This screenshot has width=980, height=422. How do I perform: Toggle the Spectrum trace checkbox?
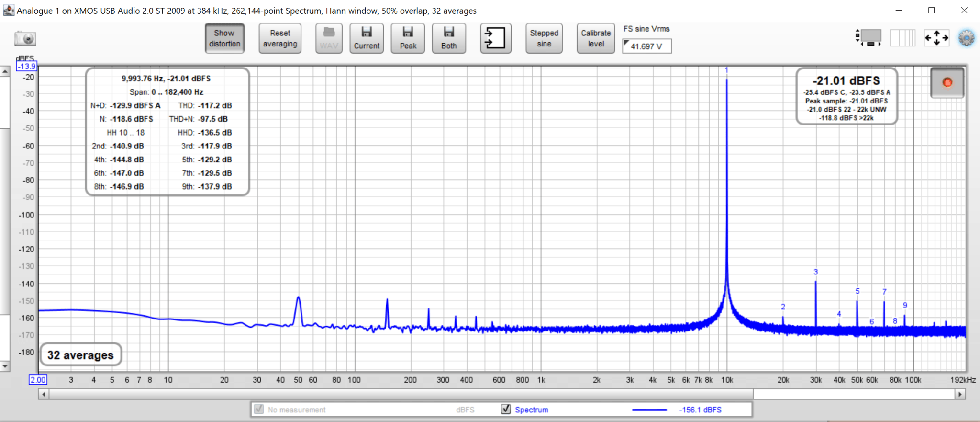click(x=506, y=409)
